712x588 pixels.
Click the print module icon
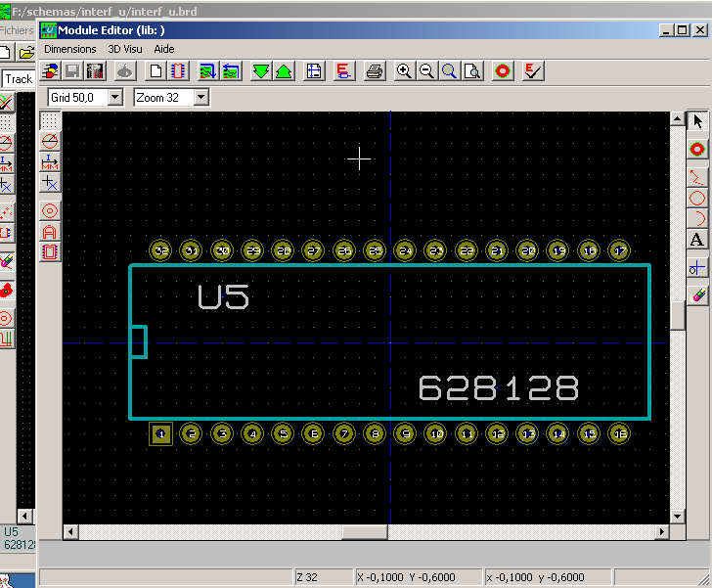click(374, 71)
